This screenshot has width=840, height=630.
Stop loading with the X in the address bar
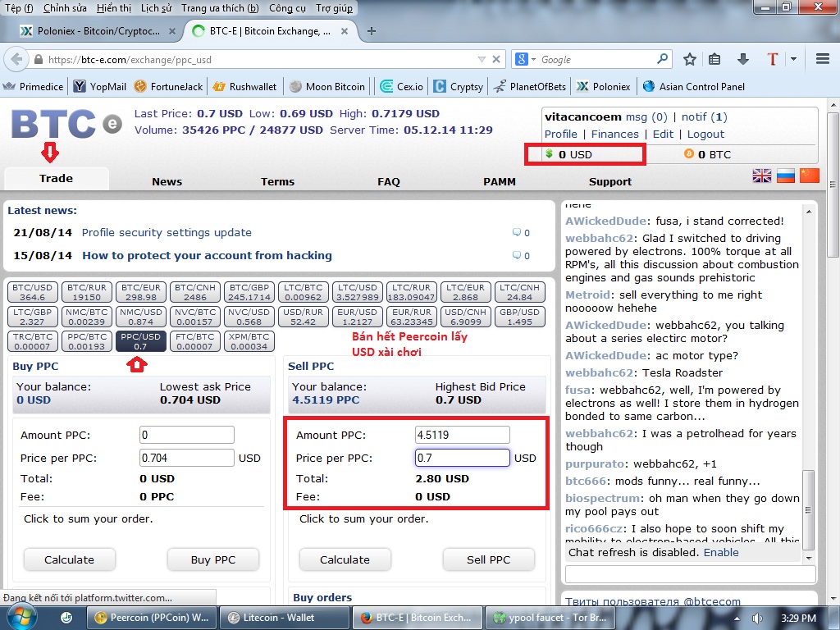coord(496,59)
